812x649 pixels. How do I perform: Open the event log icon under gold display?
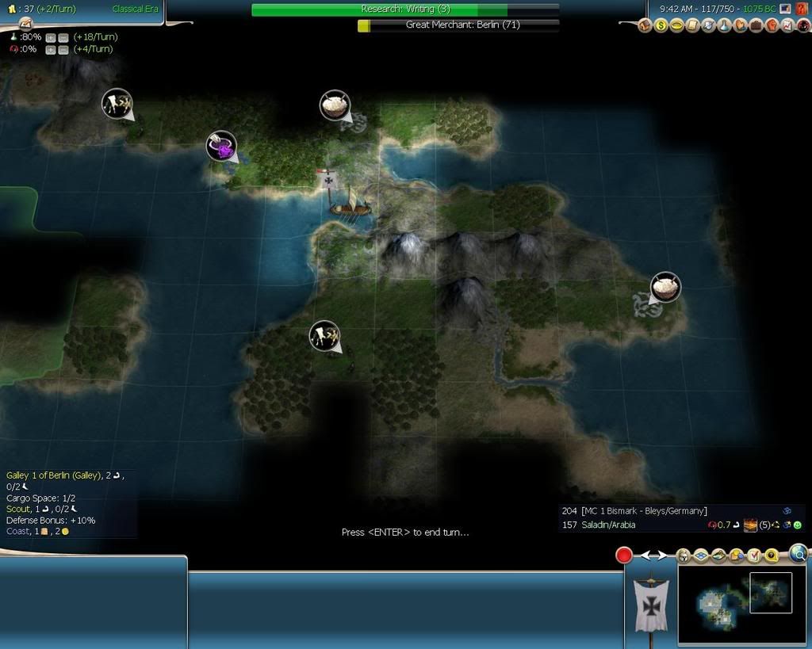[x=25, y=23]
